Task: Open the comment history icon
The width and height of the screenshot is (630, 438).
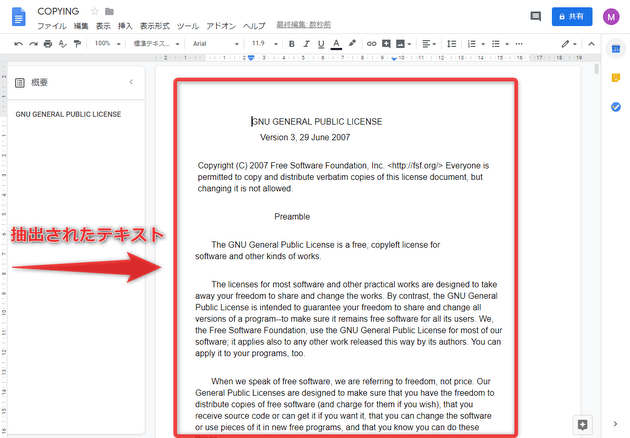Action: point(536,16)
